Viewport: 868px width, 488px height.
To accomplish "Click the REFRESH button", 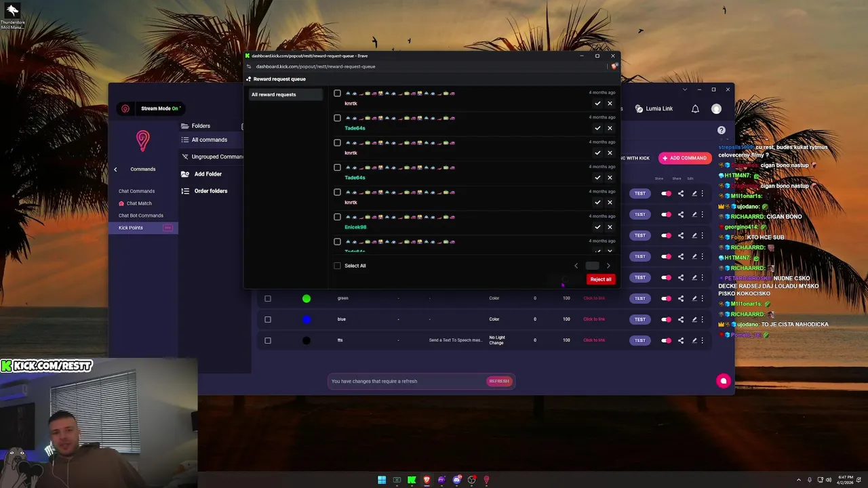I will pos(499,381).
